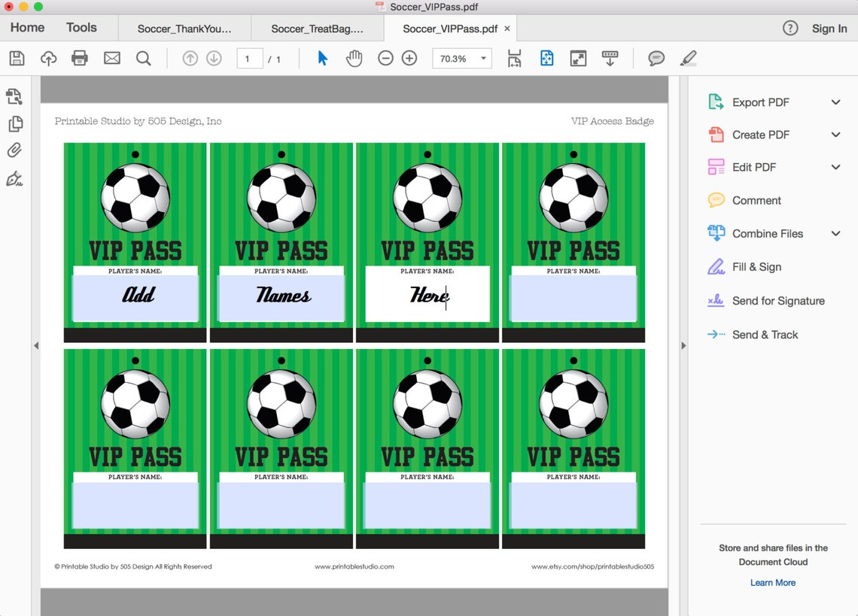Click the Sign In button
The image size is (858, 616).
pos(829,29)
